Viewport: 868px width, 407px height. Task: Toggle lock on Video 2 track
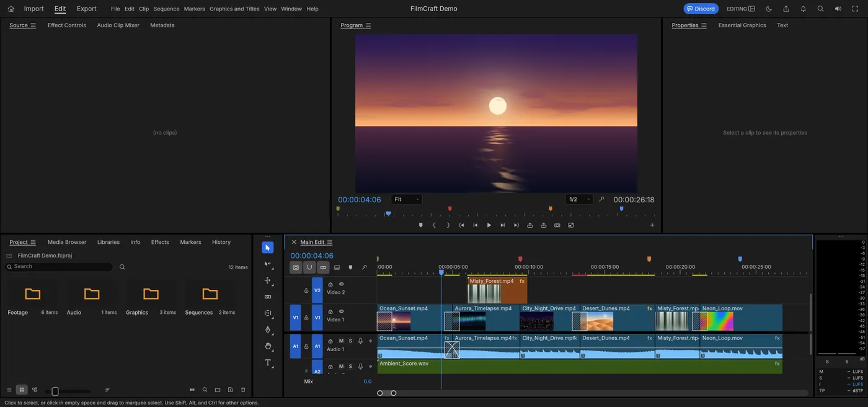tap(306, 290)
